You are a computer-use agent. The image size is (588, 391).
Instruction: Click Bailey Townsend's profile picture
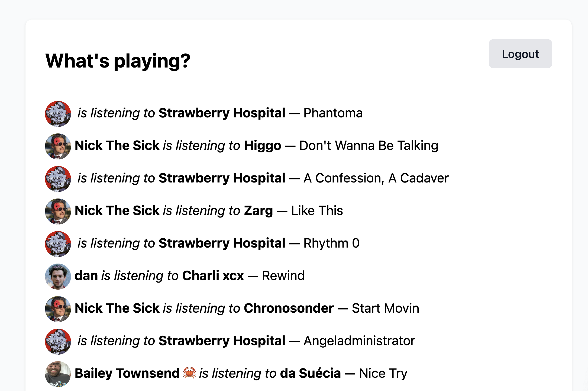(x=58, y=374)
